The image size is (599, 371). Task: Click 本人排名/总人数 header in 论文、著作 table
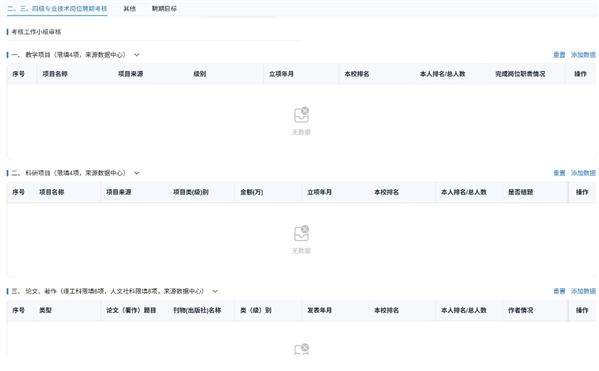464,310
